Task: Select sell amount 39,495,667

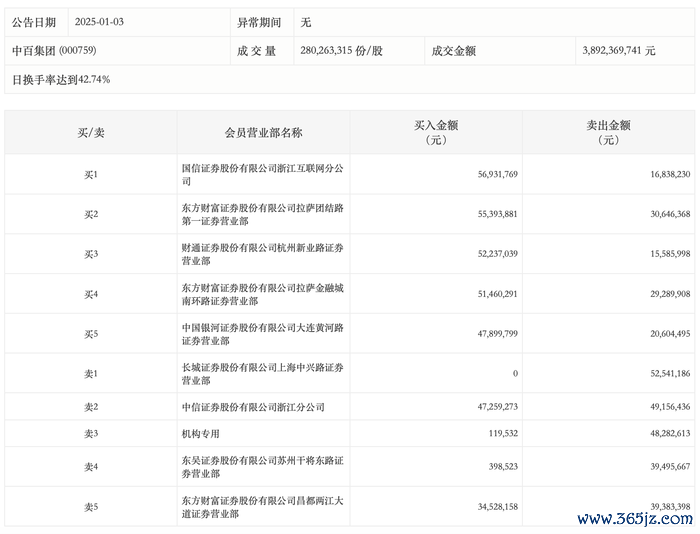Action: (670, 466)
